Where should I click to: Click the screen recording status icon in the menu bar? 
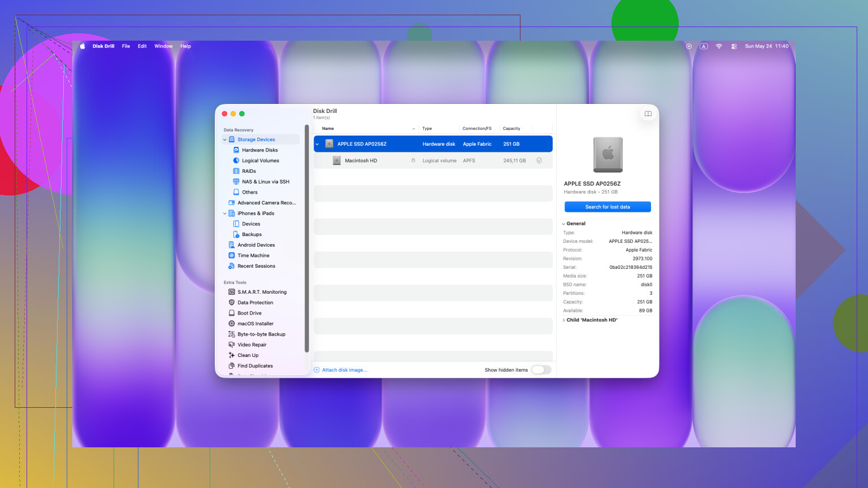[689, 46]
